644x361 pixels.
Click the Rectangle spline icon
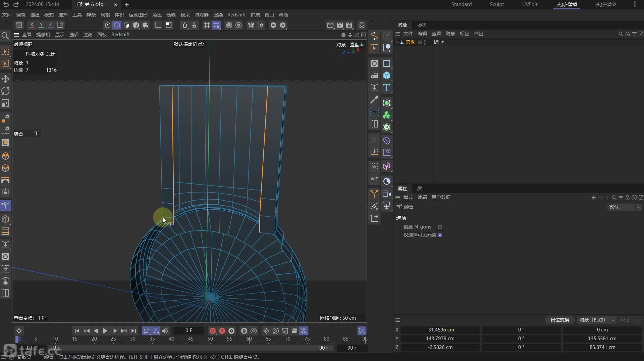tap(387, 63)
